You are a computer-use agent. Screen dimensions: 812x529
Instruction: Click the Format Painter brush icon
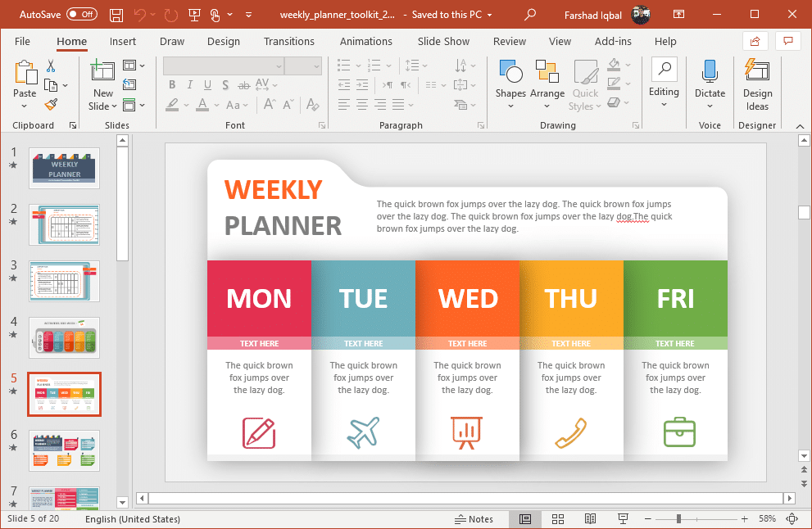(x=51, y=104)
